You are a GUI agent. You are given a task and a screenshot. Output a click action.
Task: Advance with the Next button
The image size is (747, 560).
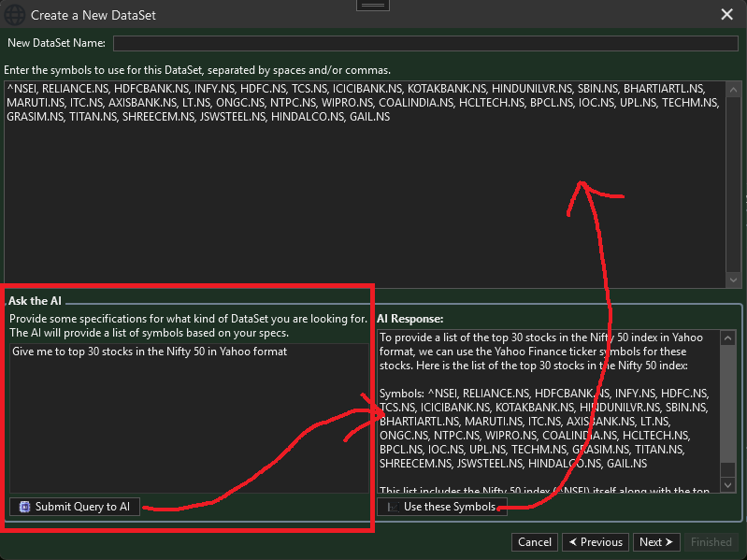click(x=655, y=542)
